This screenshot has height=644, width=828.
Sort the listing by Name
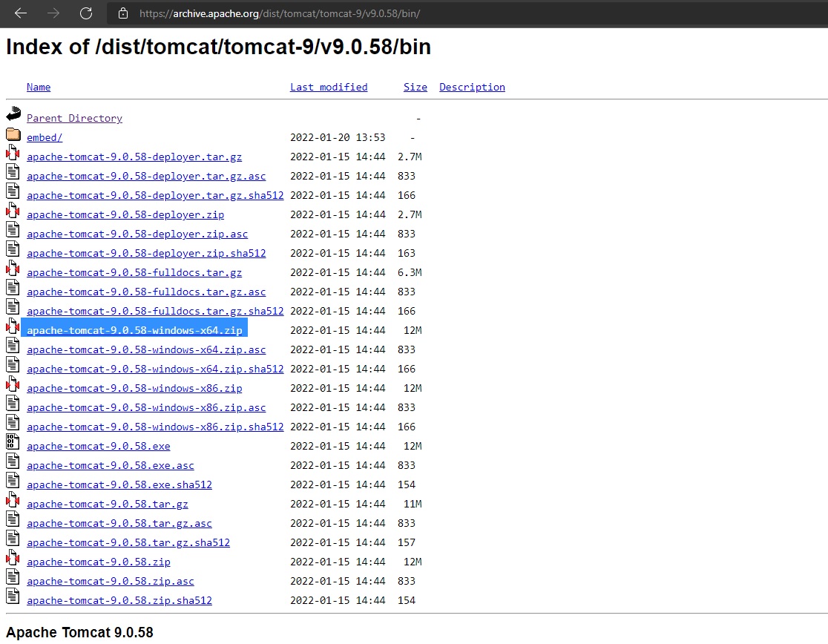[x=39, y=87]
